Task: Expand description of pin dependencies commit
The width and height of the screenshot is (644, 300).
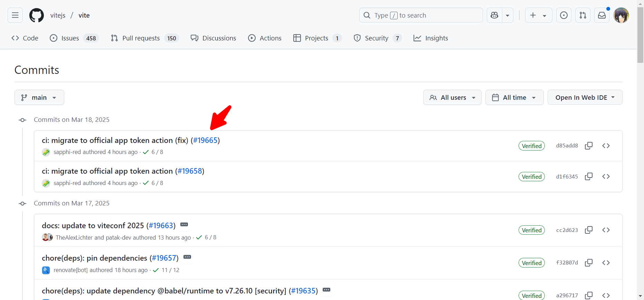Action: point(187,257)
